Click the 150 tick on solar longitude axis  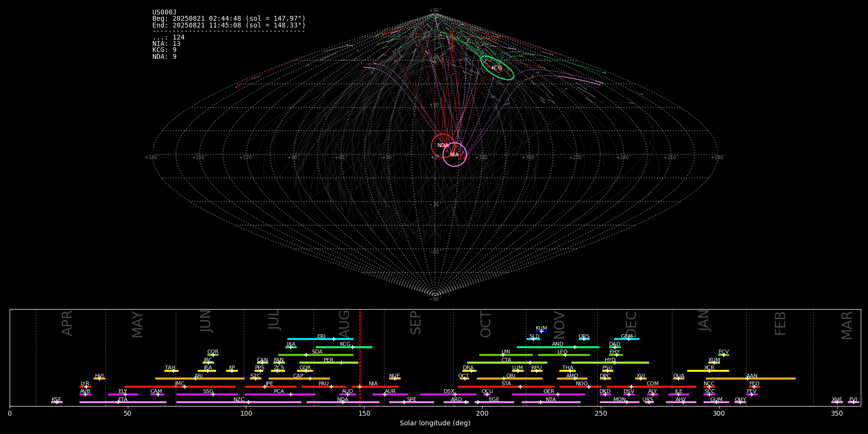pos(364,414)
